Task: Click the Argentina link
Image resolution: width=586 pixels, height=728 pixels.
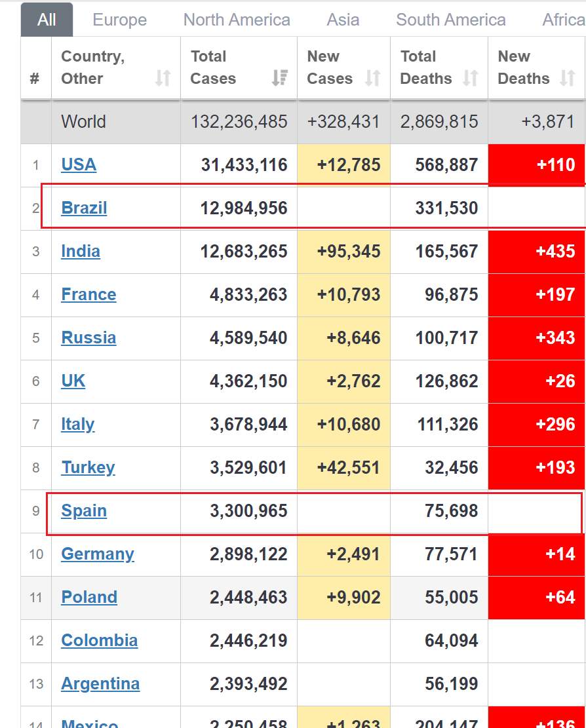Action: coord(100,683)
